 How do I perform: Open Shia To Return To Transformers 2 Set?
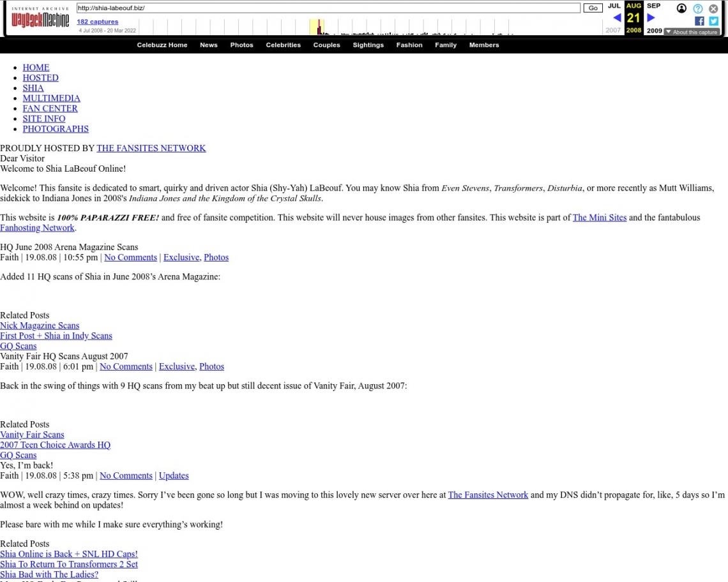tap(69, 564)
